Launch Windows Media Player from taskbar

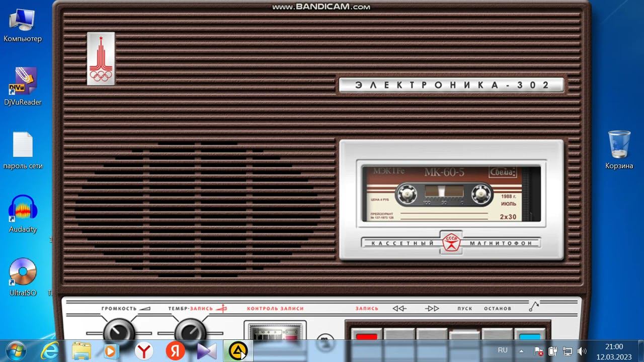[x=110, y=351]
